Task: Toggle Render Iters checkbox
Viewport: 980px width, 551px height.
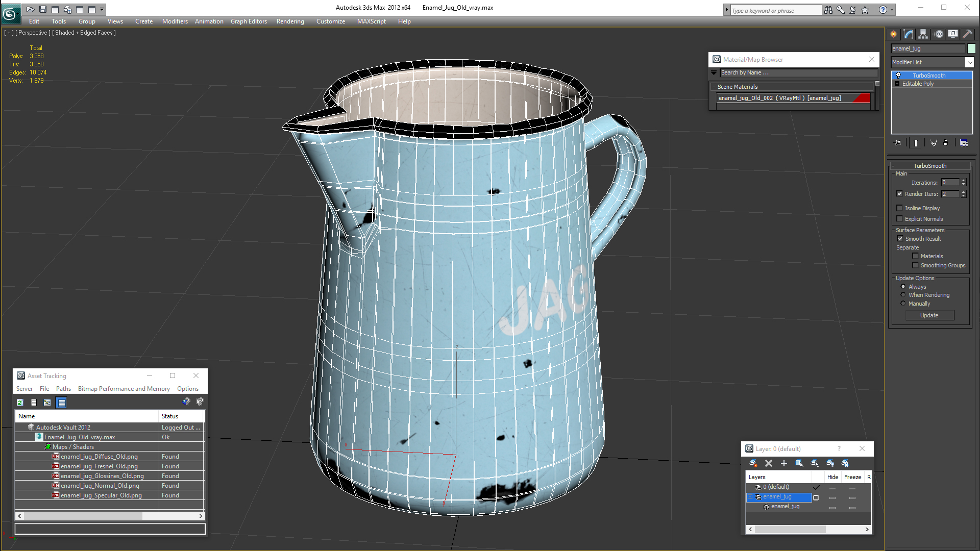Action: [900, 194]
